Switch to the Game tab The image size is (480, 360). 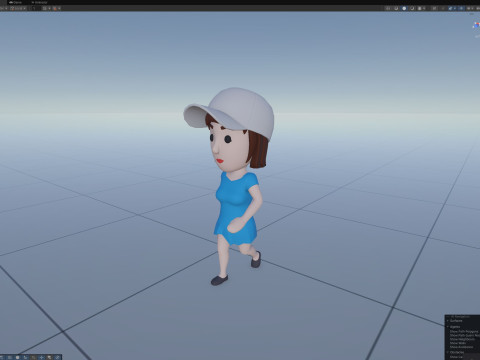tap(15, 2)
